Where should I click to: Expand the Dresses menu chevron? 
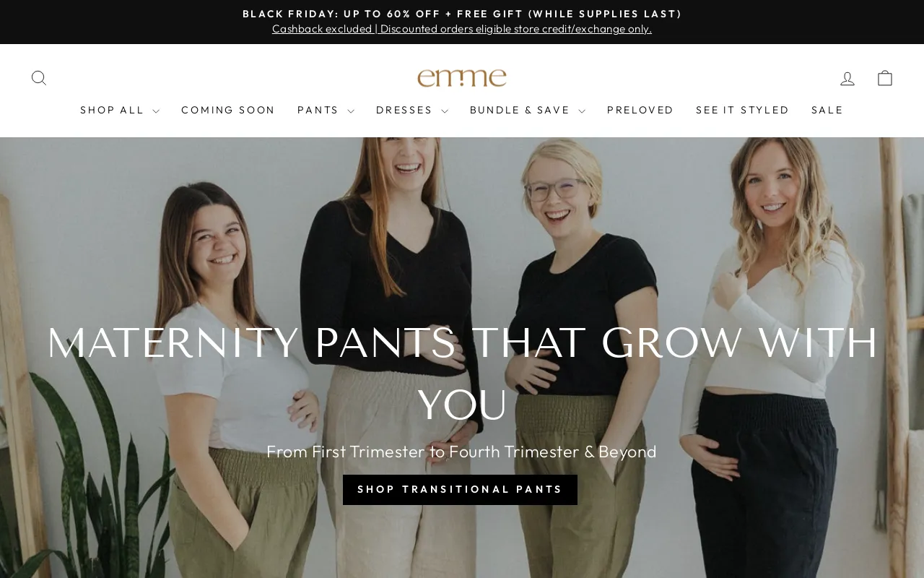tap(445, 111)
